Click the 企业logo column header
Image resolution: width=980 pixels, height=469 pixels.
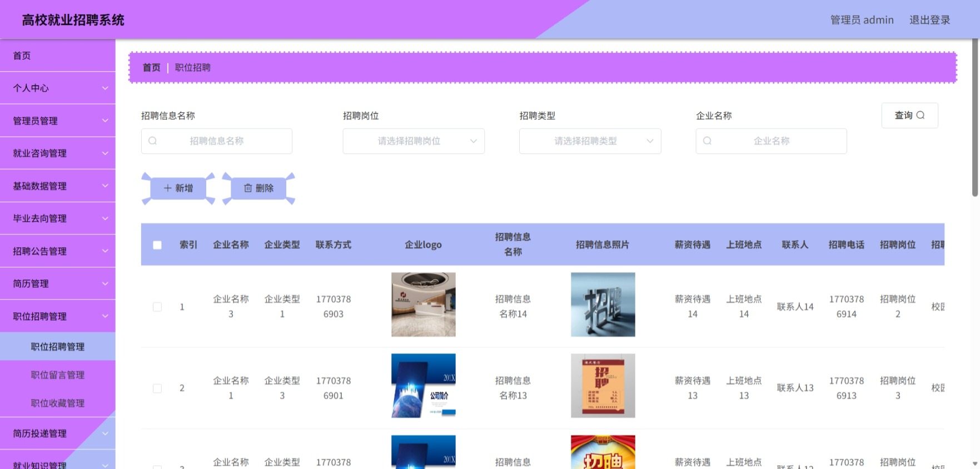pos(424,245)
